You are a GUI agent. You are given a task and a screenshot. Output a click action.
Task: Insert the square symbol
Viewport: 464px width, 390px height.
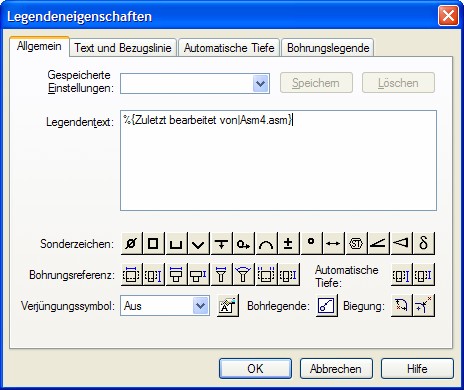(154, 244)
